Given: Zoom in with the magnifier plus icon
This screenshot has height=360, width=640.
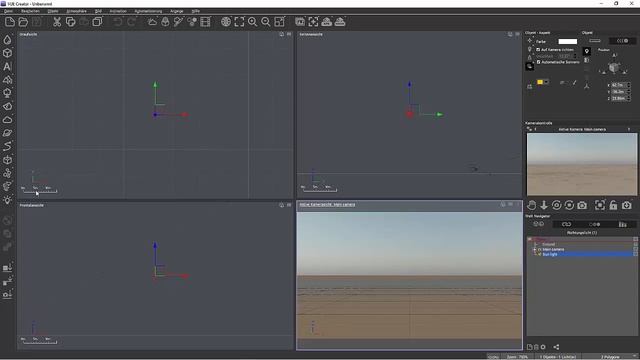Looking at the screenshot, I should (x=253, y=22).
